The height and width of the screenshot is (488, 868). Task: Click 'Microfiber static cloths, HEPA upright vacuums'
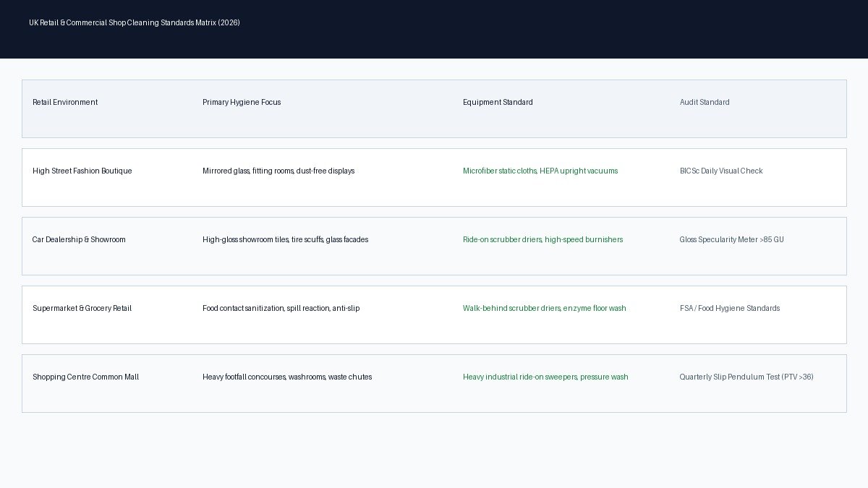(540, 171)
